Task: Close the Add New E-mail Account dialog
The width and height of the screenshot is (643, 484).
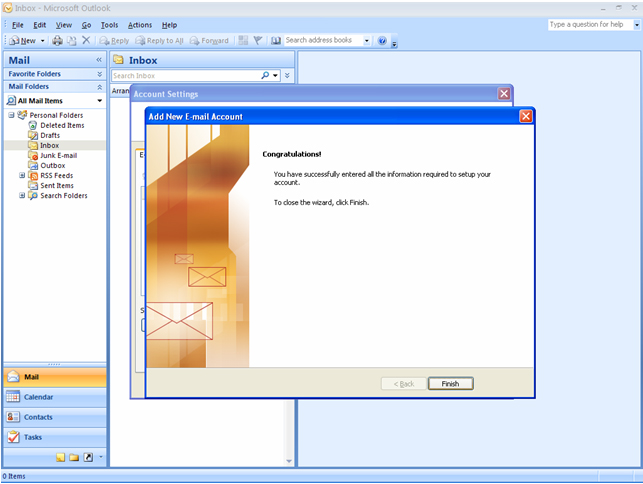Action: (525, 116)
